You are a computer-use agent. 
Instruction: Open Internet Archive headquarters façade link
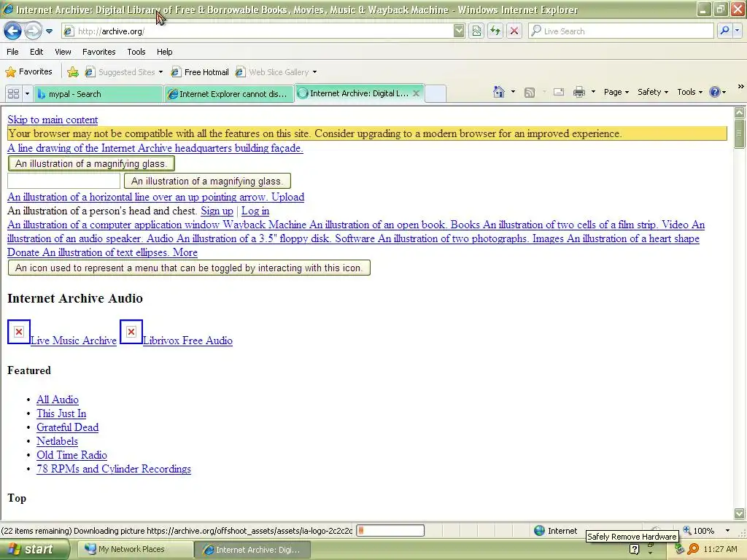[x=155, y=148]
